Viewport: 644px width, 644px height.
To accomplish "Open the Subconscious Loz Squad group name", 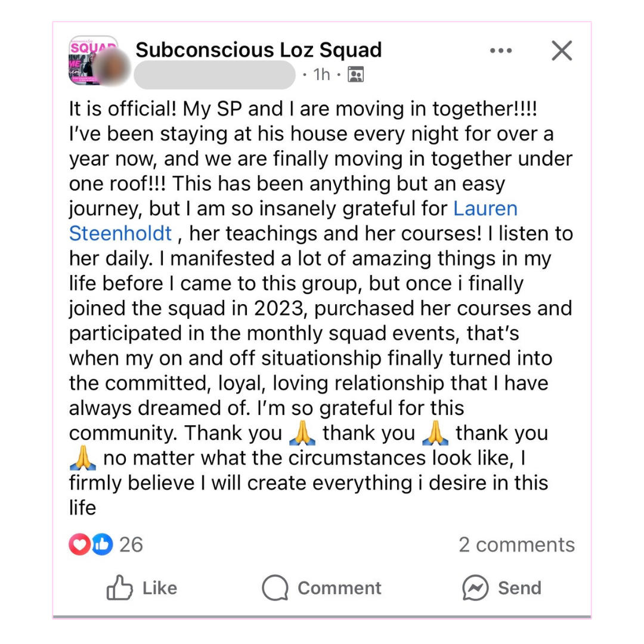I will point(258,49).
